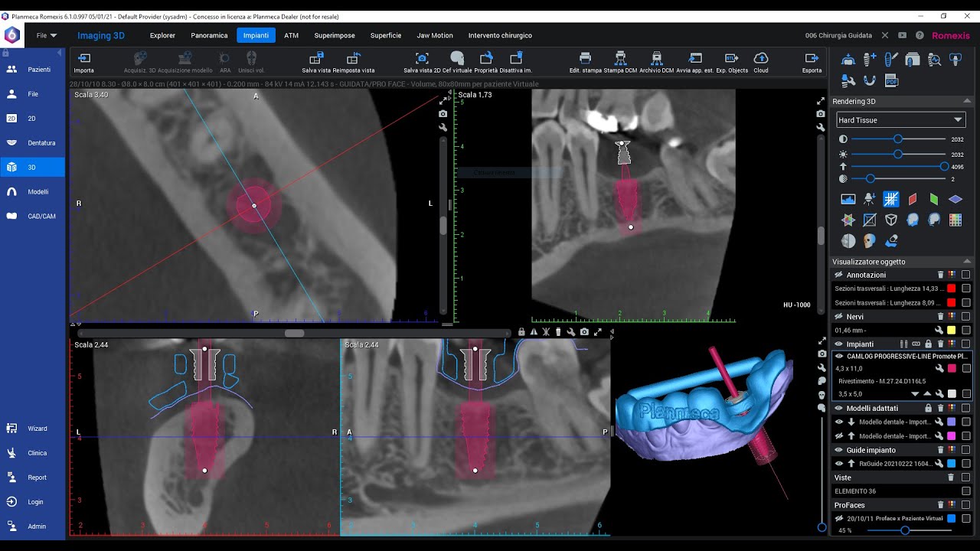Switch to the Explorer tab

(162, 35)
